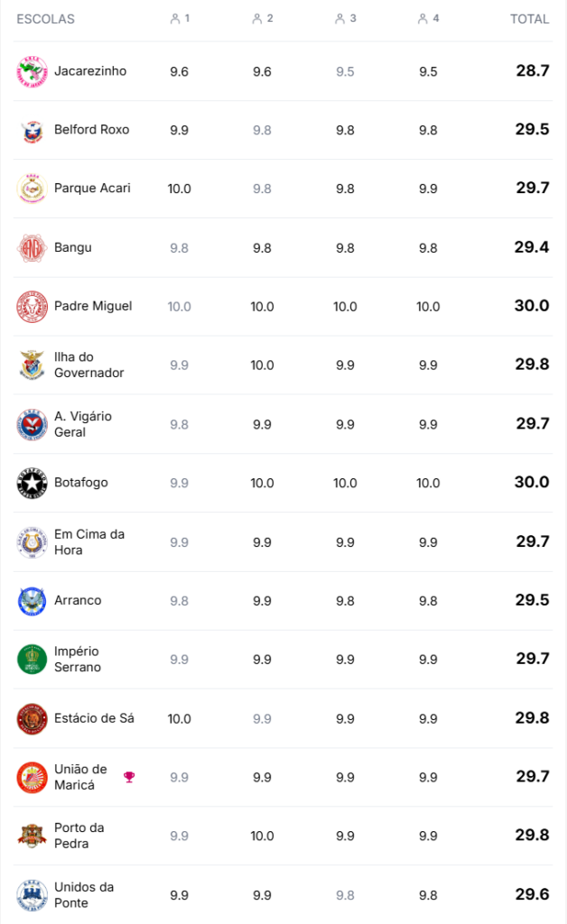Select the judge 3 column header
This screenshot has width=567, height=924.
(345, 18)
